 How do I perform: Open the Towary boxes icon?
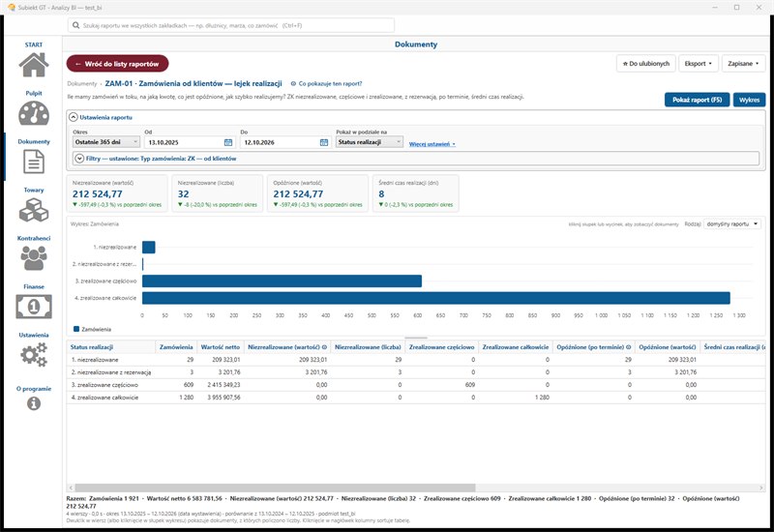(34, 210)
